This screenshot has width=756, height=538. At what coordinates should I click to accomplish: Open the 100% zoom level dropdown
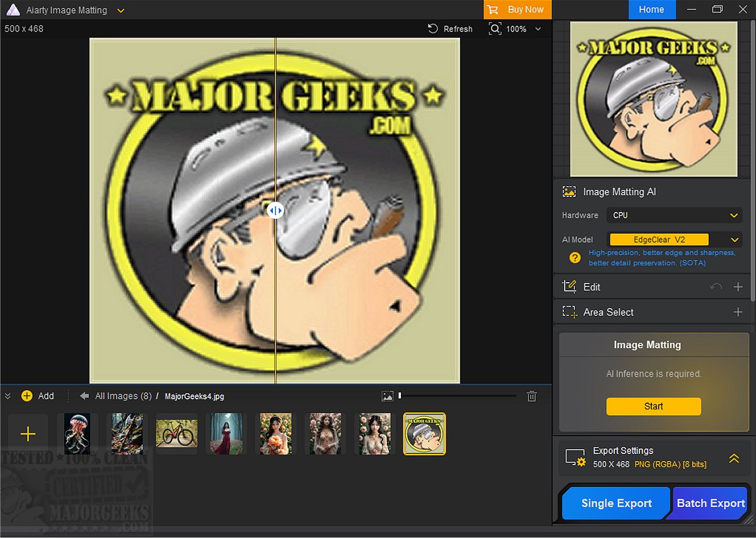(x=538, y=29)
